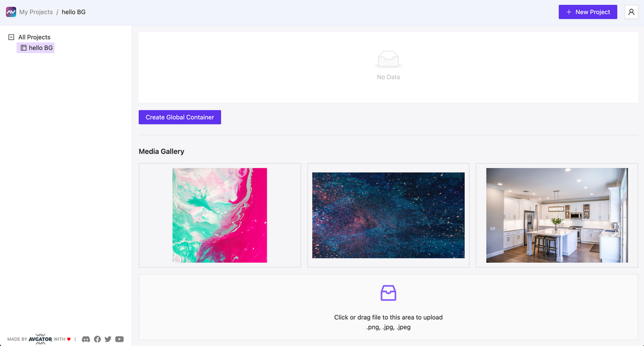Image resolution: width=644 pixels, height=346 pixels.
Task: Collapse the All Projects tree node
Action: [12, 37]
